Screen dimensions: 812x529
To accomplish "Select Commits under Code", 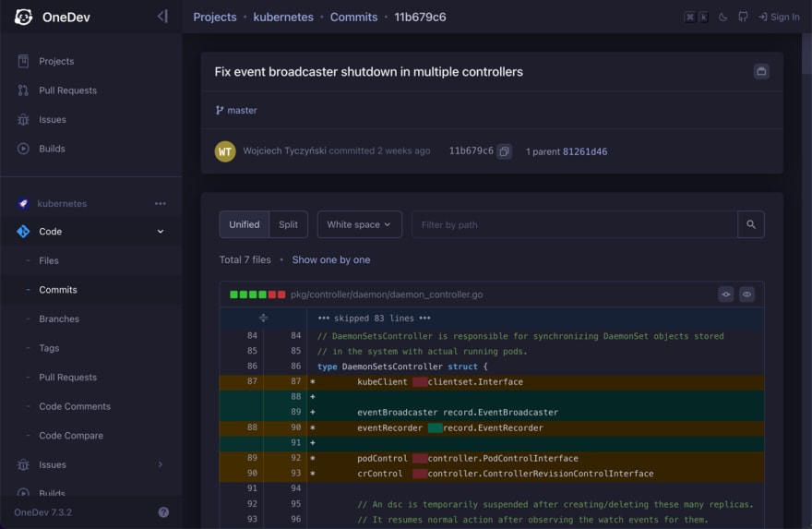I will [58, 290].
